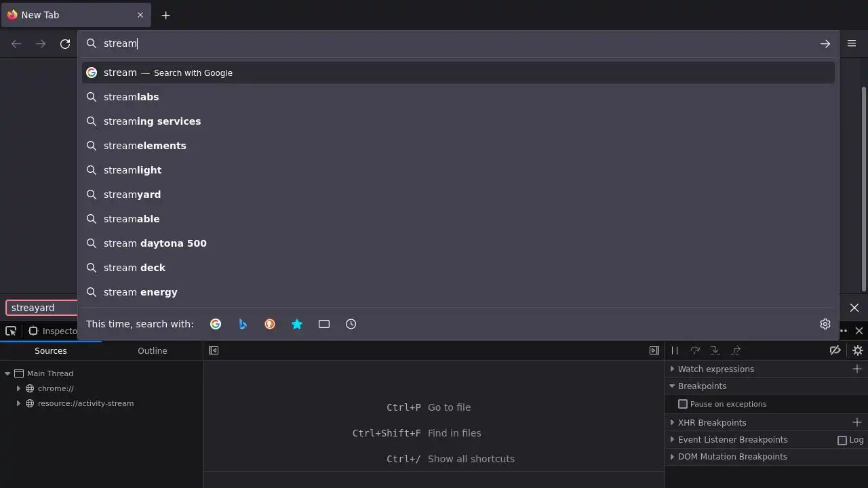Select the streamlight suggestion

point(458,170)
